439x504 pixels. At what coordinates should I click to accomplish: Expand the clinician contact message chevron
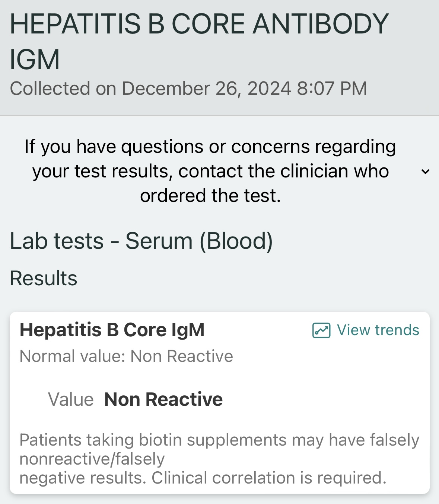pyautogui.click(x=425, y=171)
